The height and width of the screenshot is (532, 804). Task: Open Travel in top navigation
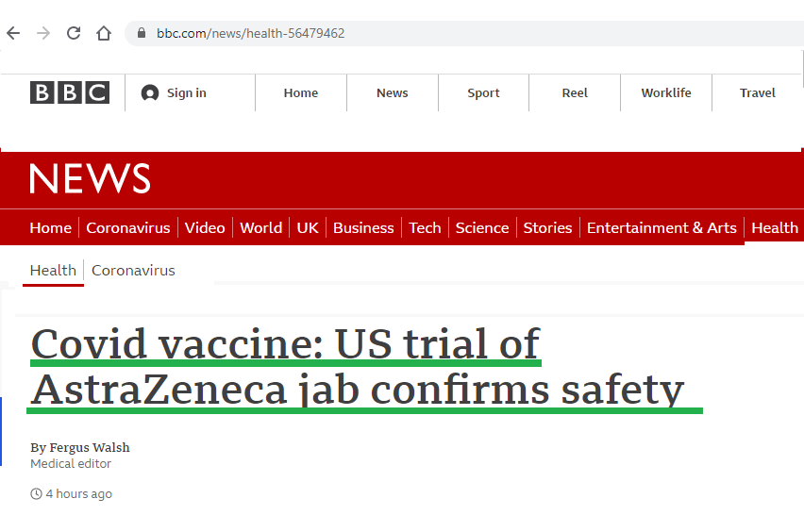[758, 92]
